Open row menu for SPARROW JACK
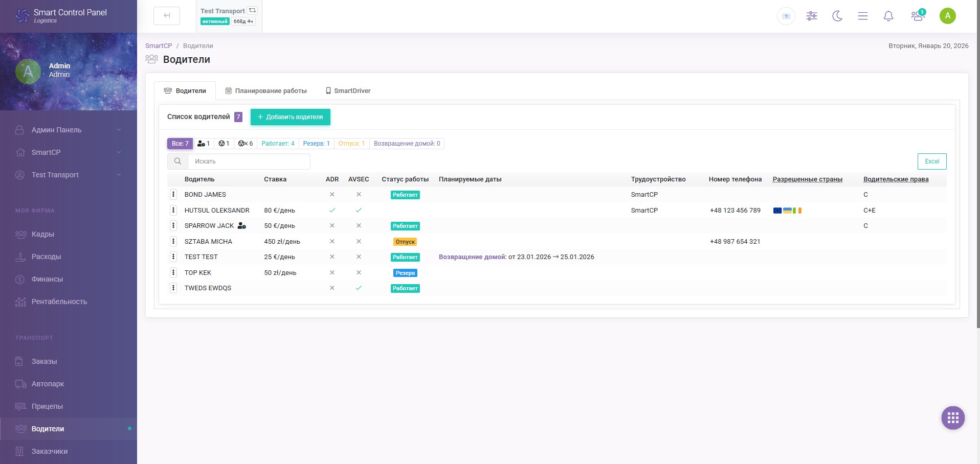980x464 pixels. coord(173,225)
